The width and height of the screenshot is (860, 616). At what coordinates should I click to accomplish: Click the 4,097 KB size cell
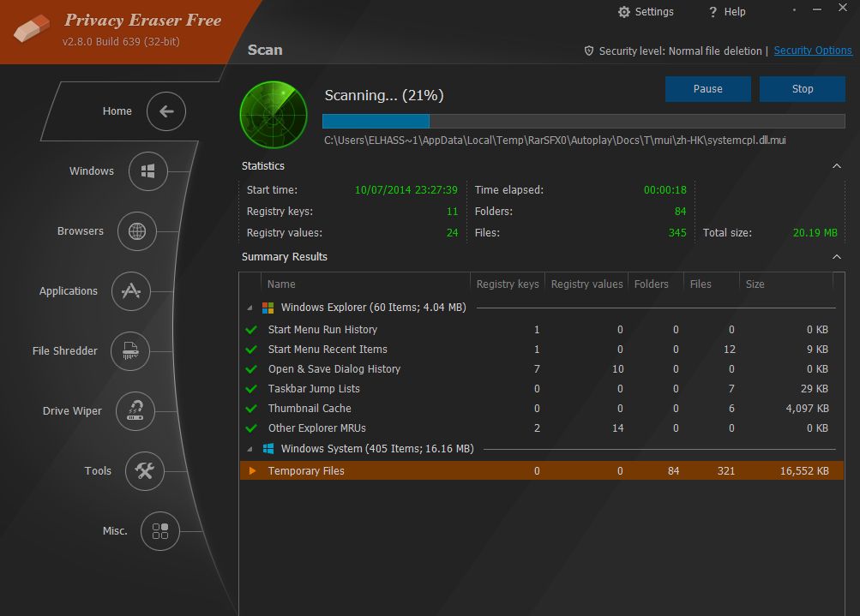tap(807, 409)
